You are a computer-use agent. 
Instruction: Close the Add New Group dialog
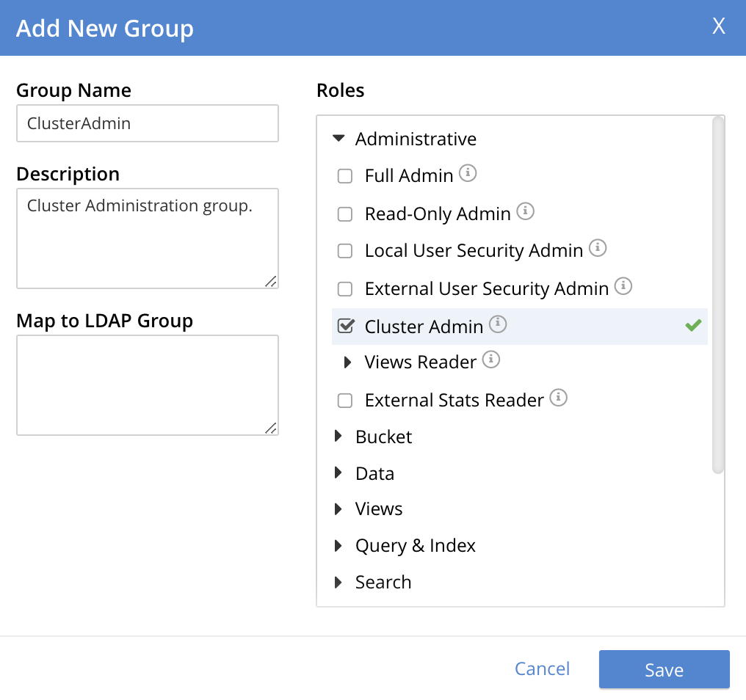(719, 27)
